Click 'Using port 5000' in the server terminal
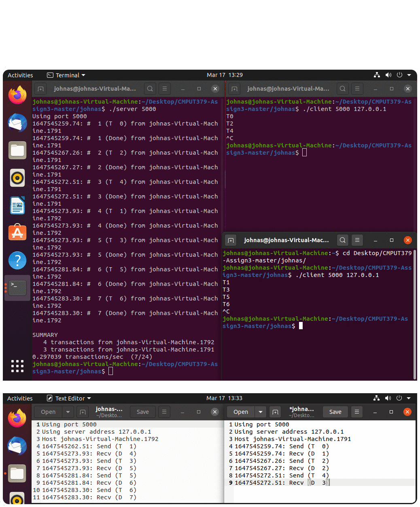The width and height of the screenshot is (420, 507). coord(59,116)
